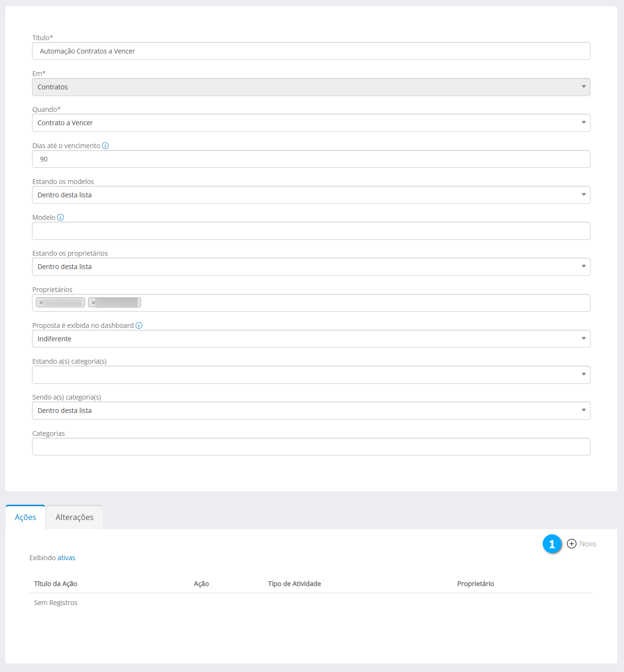Open the Sendo a(s) categoria(s) dropdown
Screen dimensions: 624x672
[311, 411]
